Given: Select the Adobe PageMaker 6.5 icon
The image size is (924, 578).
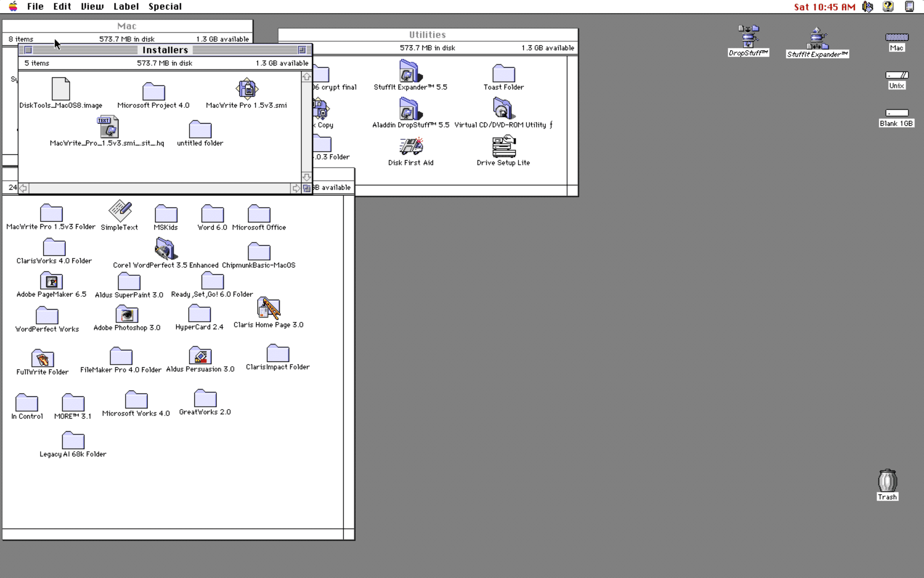Looking at the screenshot, I should tap(51, 281).
